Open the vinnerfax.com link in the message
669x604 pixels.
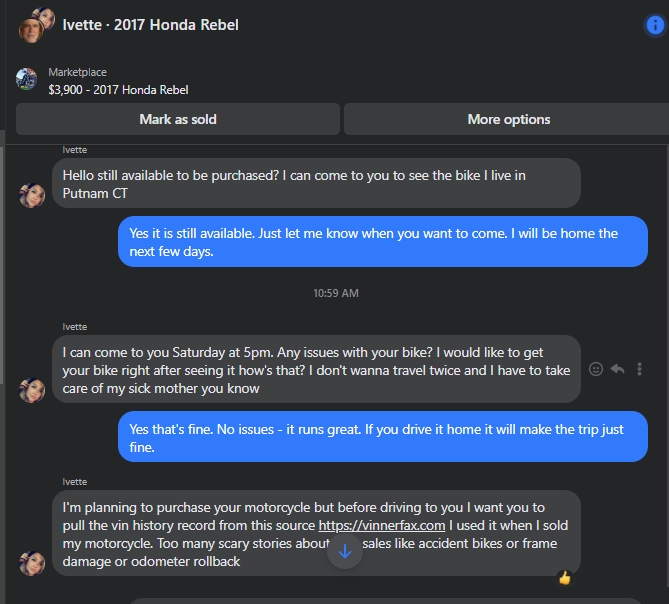pos(382,525)
